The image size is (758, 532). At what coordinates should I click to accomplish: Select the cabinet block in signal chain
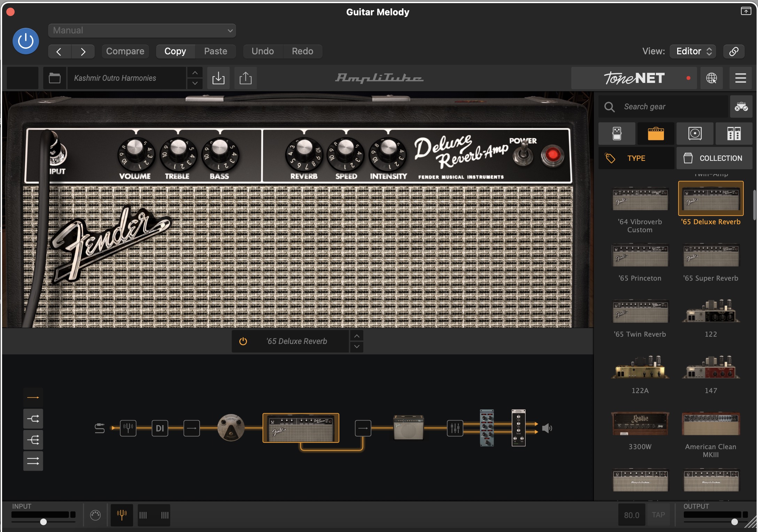point(408,428)
